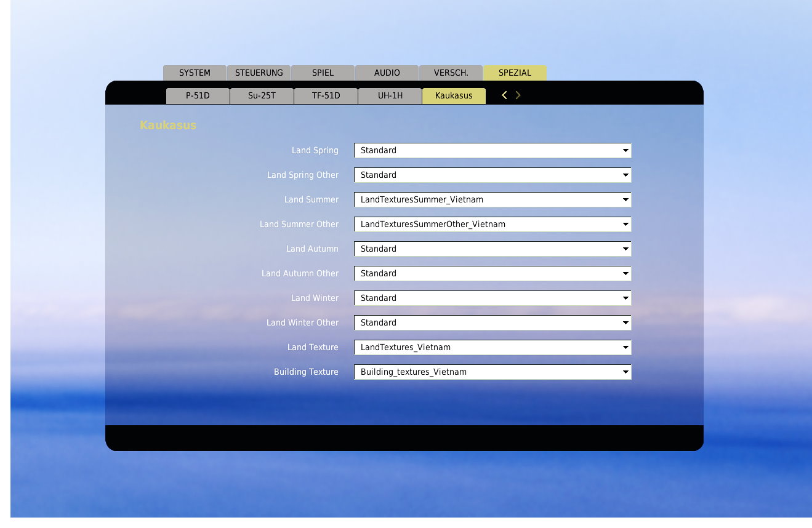Open the Land Texture dropdown
The width and height of the screenshot is (812, 528).
pyautogui.click(x=492, y=347)
